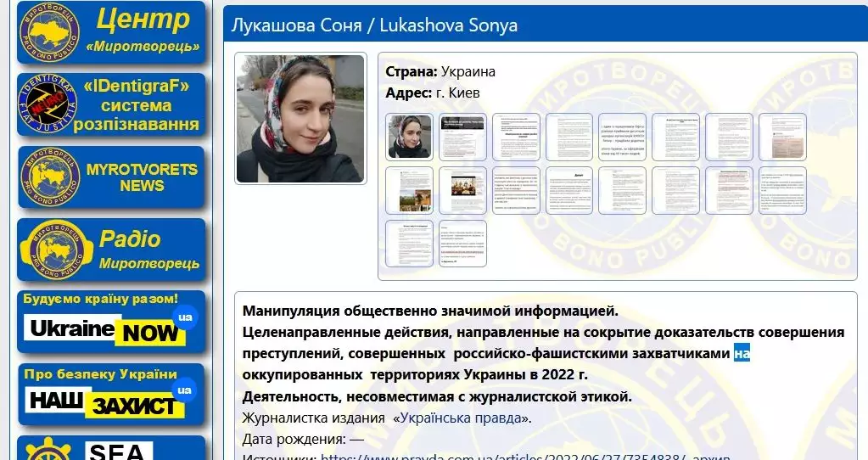Click the «Дата рождения: —» line
Viewport: 868px width, 460px height.
tap(303, 439)
